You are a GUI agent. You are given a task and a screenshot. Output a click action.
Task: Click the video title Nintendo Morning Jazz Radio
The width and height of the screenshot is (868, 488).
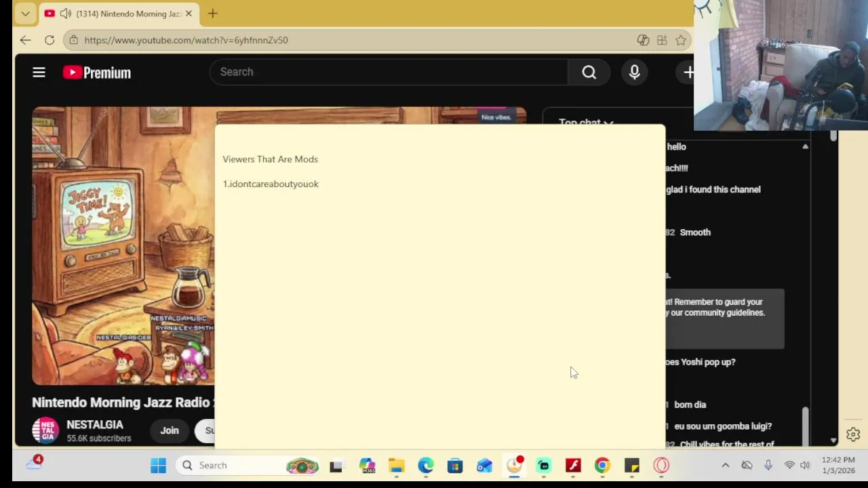pos(122,403)
